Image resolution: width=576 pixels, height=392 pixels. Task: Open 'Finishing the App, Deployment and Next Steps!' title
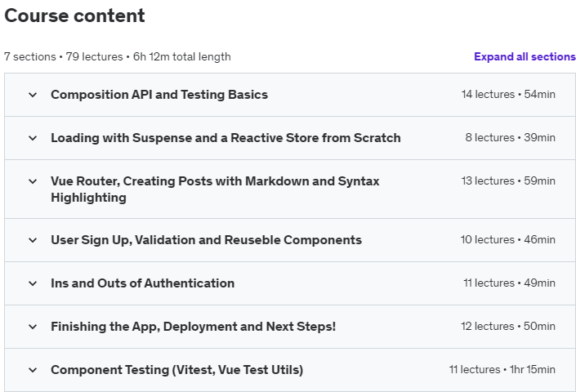tap(193, 327)
